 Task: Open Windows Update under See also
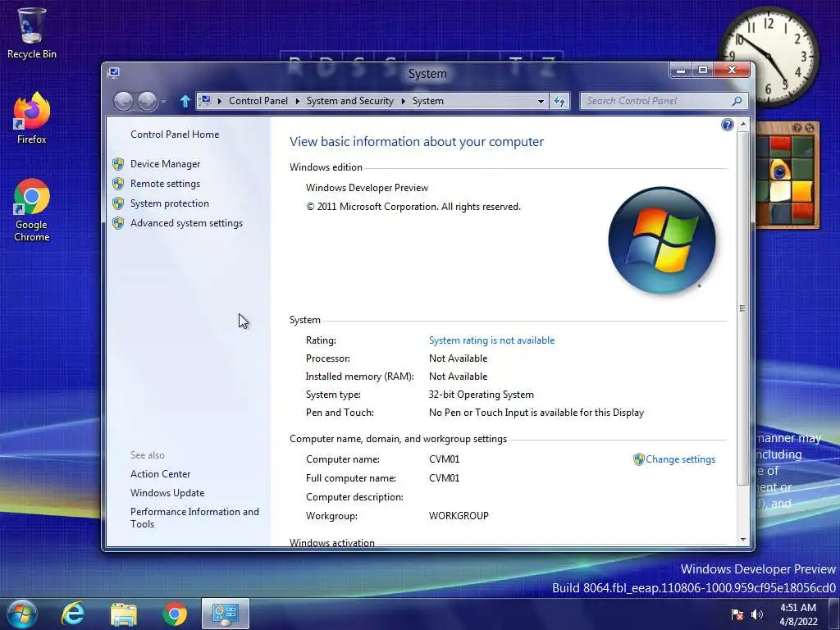(x=167, y=493)
